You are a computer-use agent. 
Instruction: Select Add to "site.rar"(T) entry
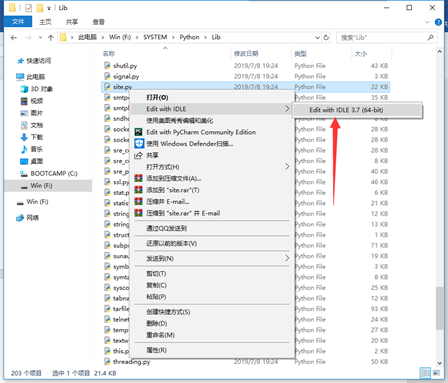coord(173,190)
